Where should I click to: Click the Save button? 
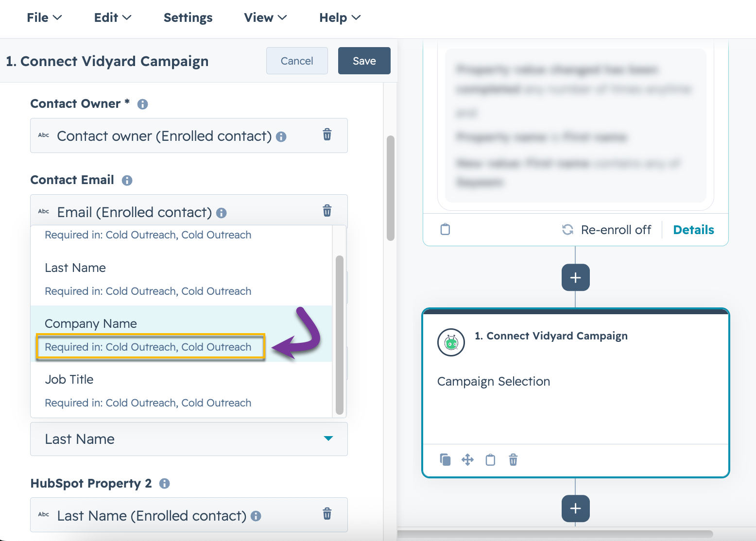point(364,61)
